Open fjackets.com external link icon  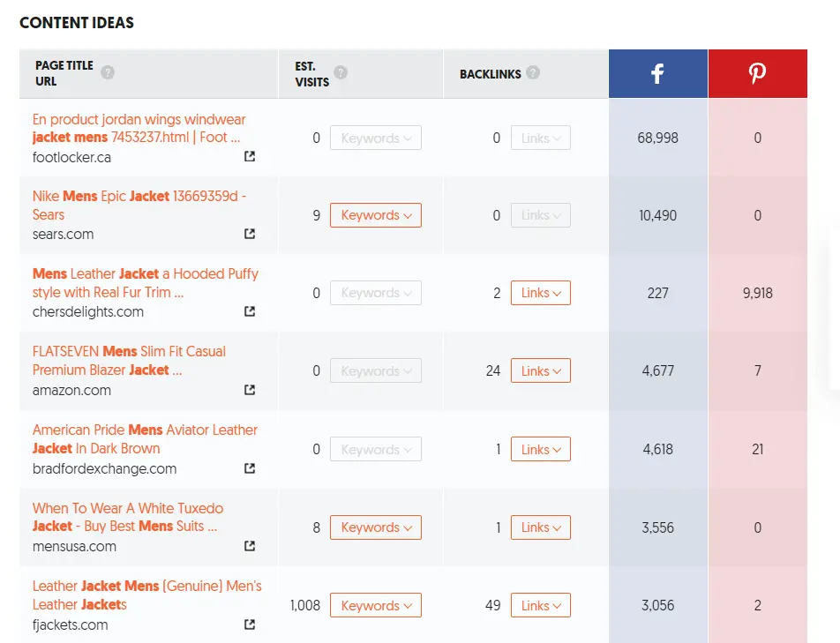tap(250, 624)
